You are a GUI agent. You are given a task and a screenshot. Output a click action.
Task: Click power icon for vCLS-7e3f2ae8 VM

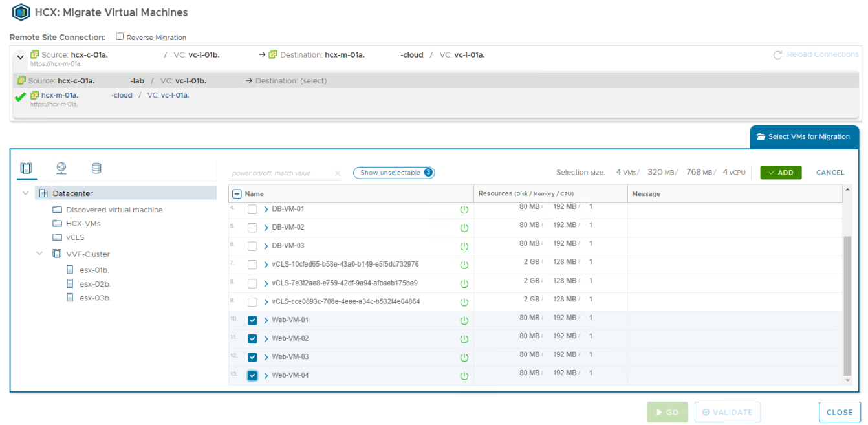tap(464, 283)
